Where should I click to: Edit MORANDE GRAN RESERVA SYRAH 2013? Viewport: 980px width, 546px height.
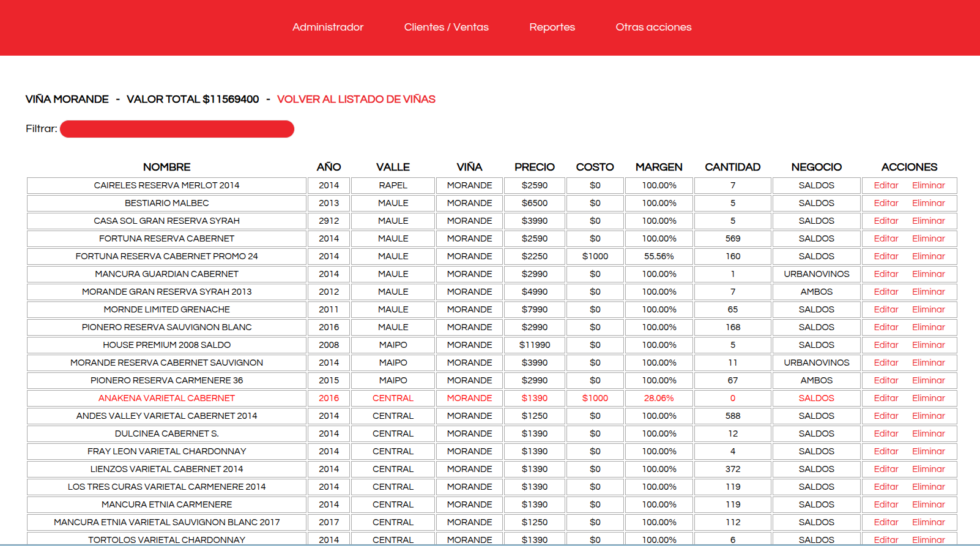tap(886, 292)
